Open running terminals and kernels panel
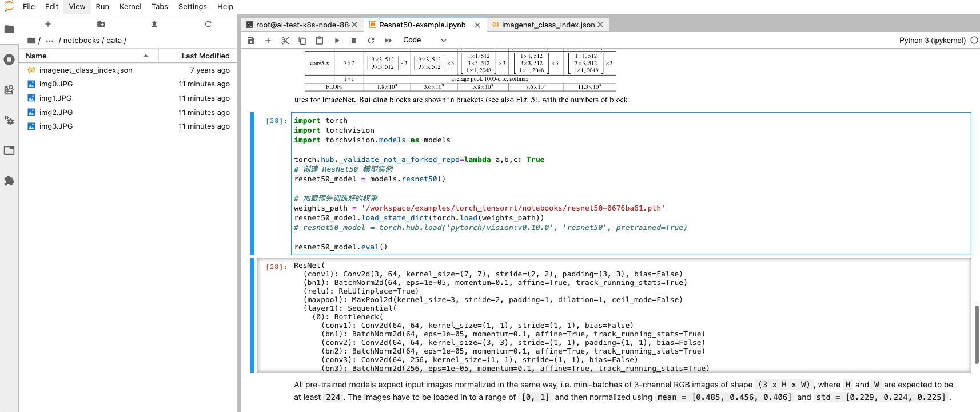Screen dimensions: 980x412 [x=9, y=60]
